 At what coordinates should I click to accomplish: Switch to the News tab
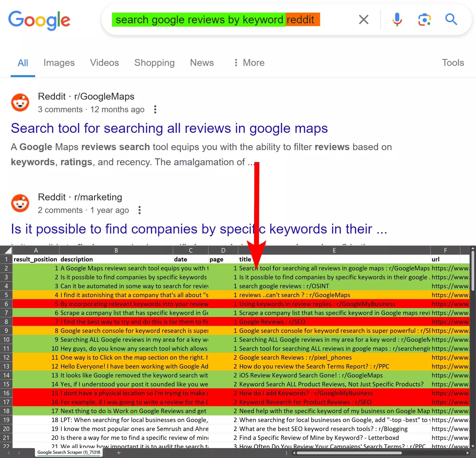click(202, 63)
